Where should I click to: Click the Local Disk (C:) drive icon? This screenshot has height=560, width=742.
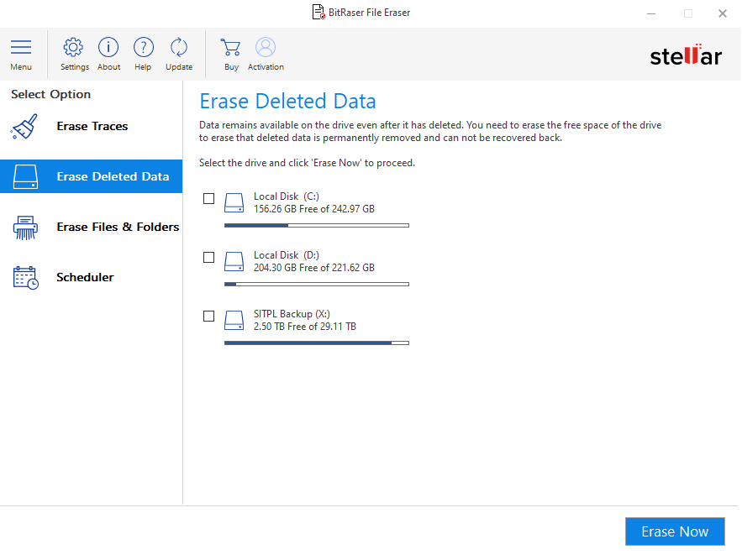[234, 203]
